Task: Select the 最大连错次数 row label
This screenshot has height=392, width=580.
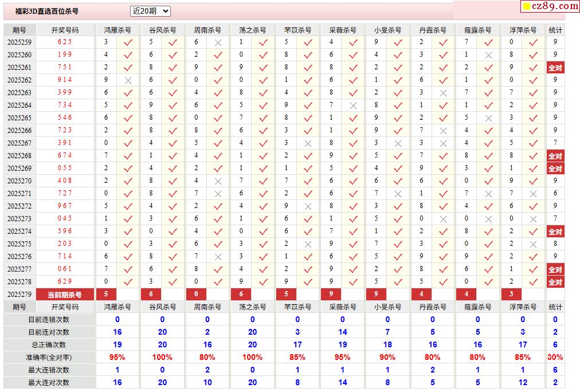Action: point(49,370)
